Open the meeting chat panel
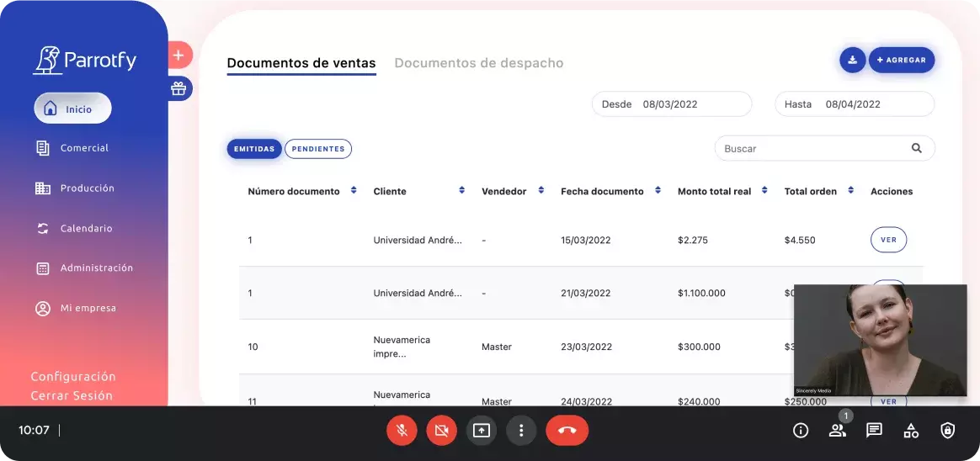 click(x=874, y=431)
